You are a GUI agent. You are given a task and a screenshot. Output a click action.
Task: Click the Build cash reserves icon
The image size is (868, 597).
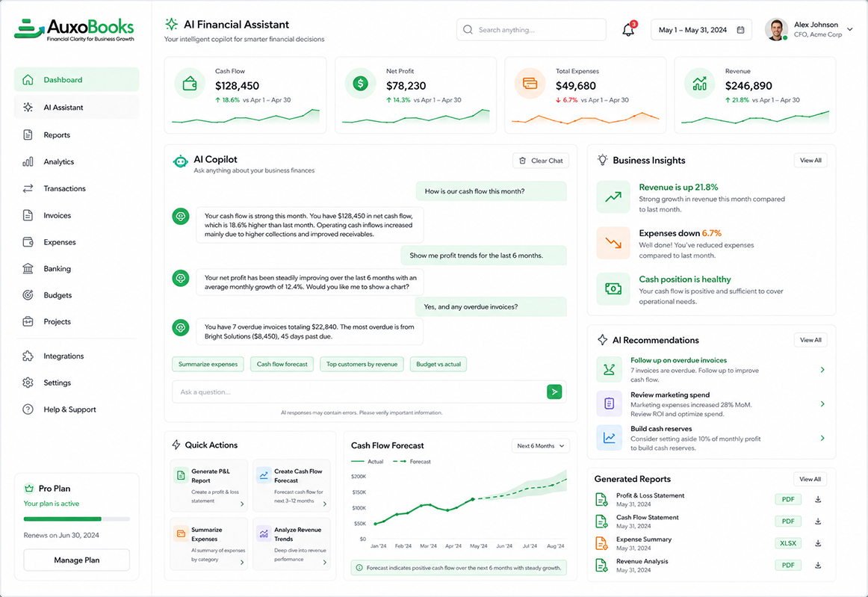609,438
